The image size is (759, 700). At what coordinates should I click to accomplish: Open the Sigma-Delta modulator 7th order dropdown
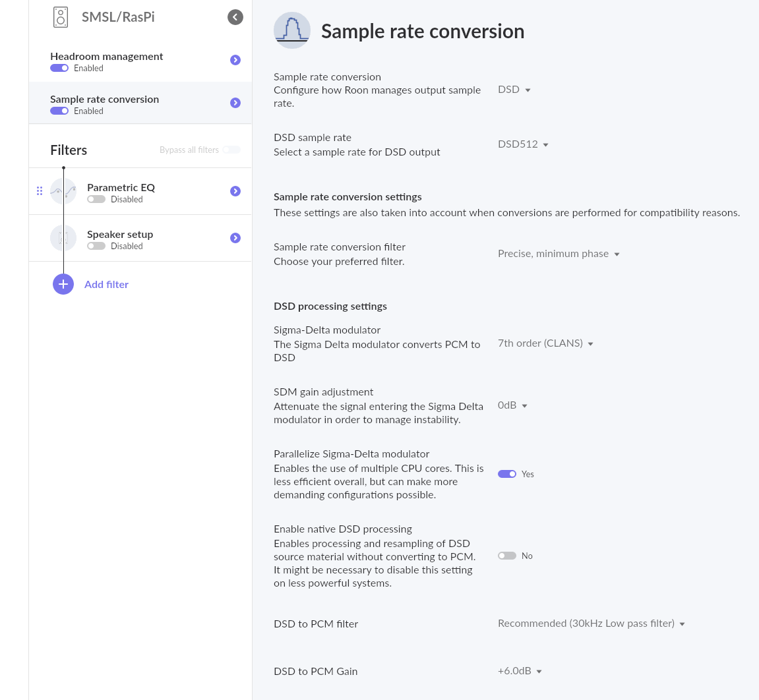coord(545,343)
